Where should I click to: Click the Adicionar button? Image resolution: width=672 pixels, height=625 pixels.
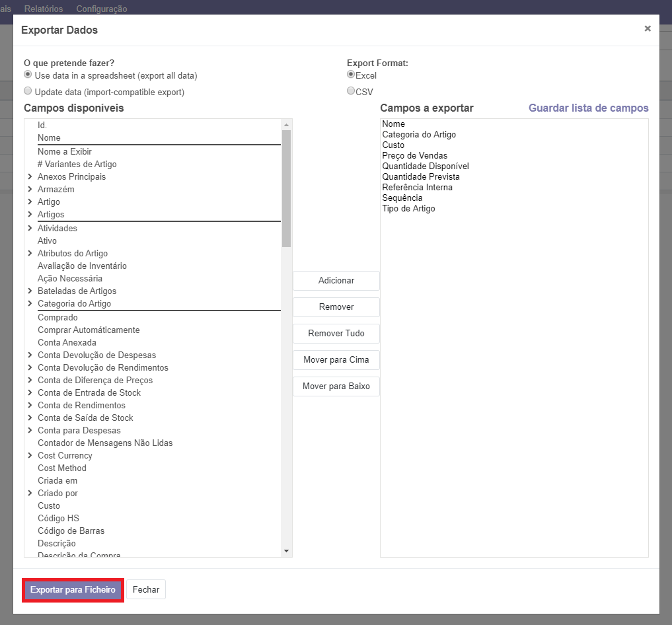[336, 281]
